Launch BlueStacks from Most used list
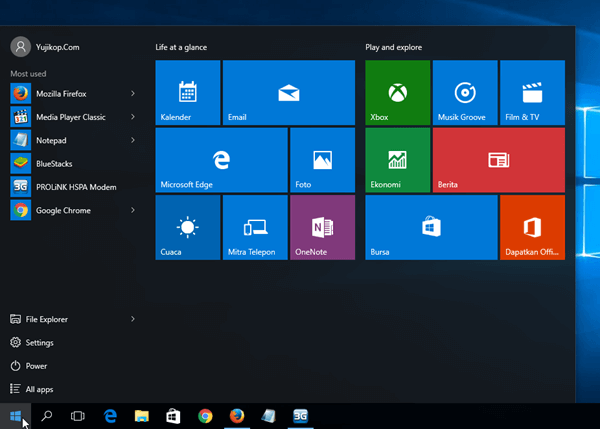600x429 pixels. [x=73, y=164]
